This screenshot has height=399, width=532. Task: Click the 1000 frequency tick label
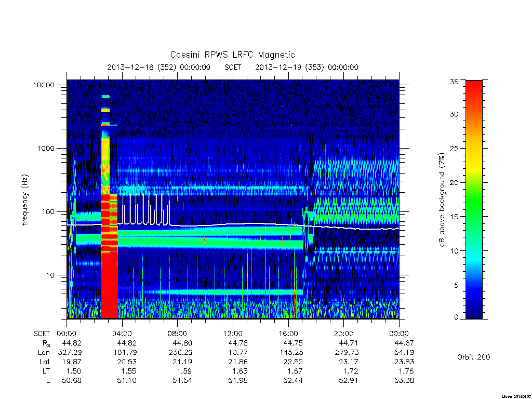point(46,149)
